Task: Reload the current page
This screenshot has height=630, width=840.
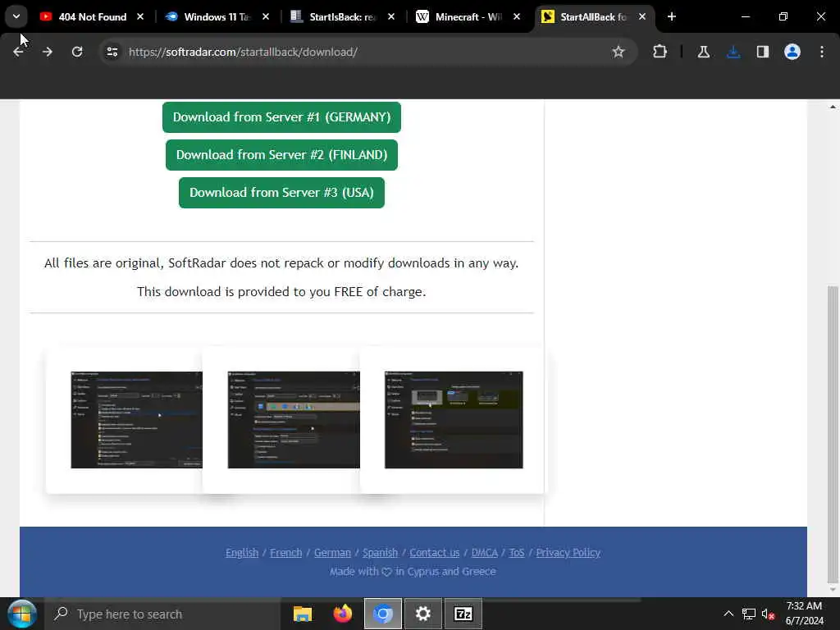Action: click(77, 52)
